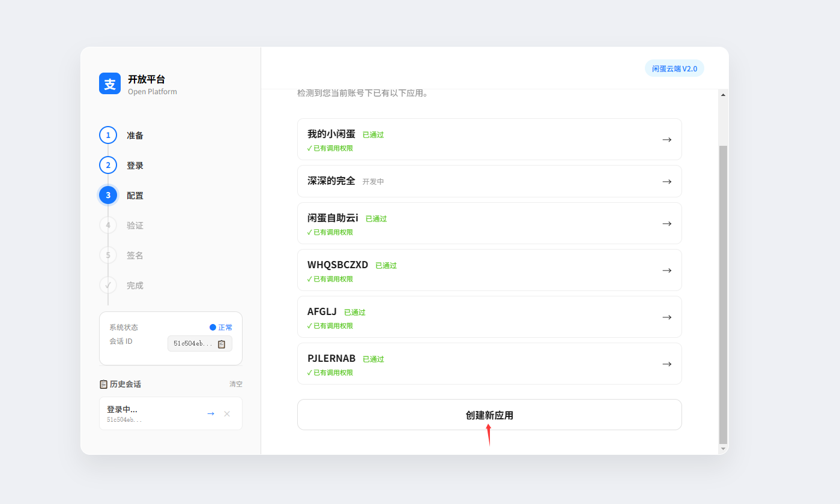Screen dimensions: 840x504
Task: Click the active step 3 circle for 配置
Action: [x=108, y=195]
